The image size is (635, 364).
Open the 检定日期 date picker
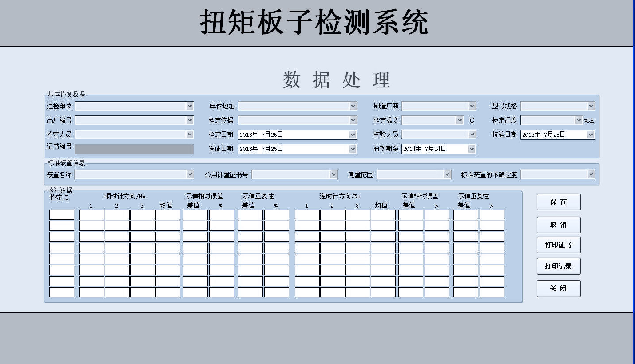[x=353, y=135]
